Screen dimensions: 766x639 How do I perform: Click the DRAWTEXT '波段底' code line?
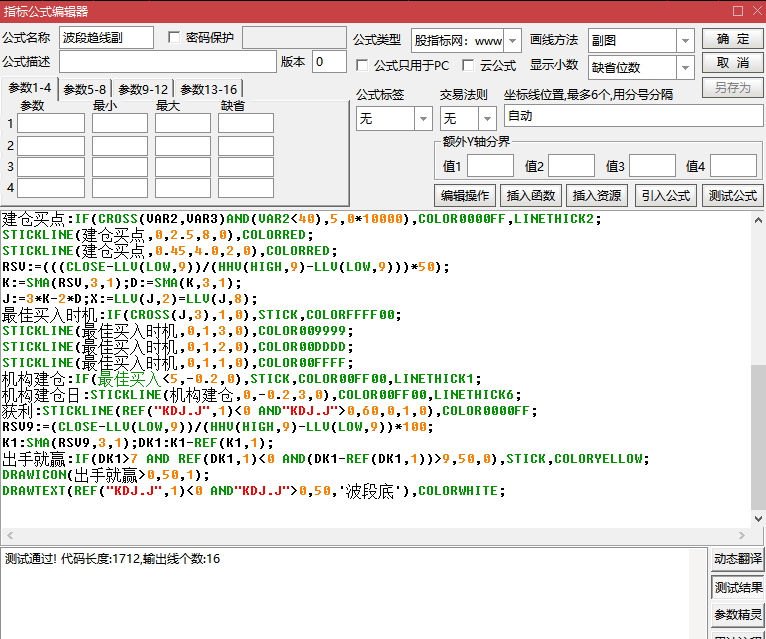point(254,491)
